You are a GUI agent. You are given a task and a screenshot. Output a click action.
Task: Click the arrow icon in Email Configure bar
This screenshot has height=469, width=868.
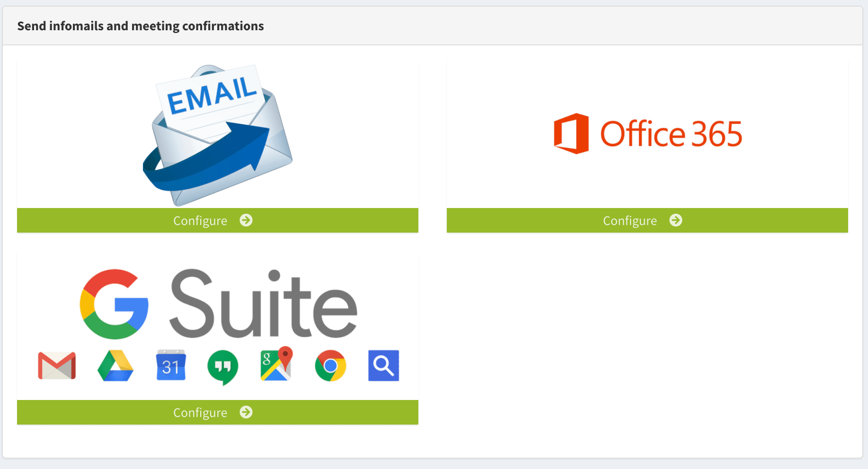[x=246, y=220]
